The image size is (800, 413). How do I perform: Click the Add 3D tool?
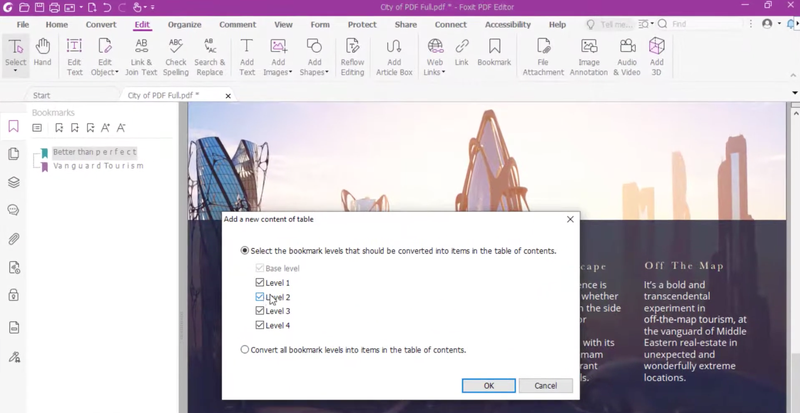pyautogui.click(x=657, y=57)
